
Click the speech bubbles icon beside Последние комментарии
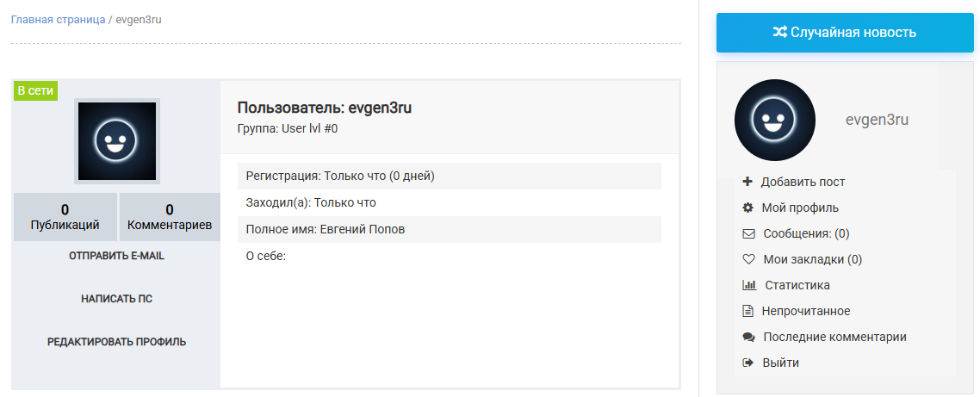[748, 337]
